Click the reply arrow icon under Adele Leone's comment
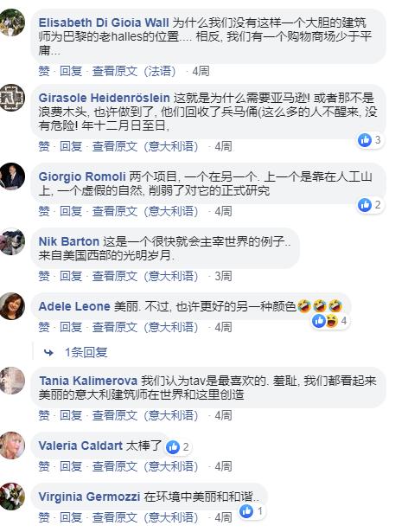The image size is (408, 532). click(x=48, y=353)
